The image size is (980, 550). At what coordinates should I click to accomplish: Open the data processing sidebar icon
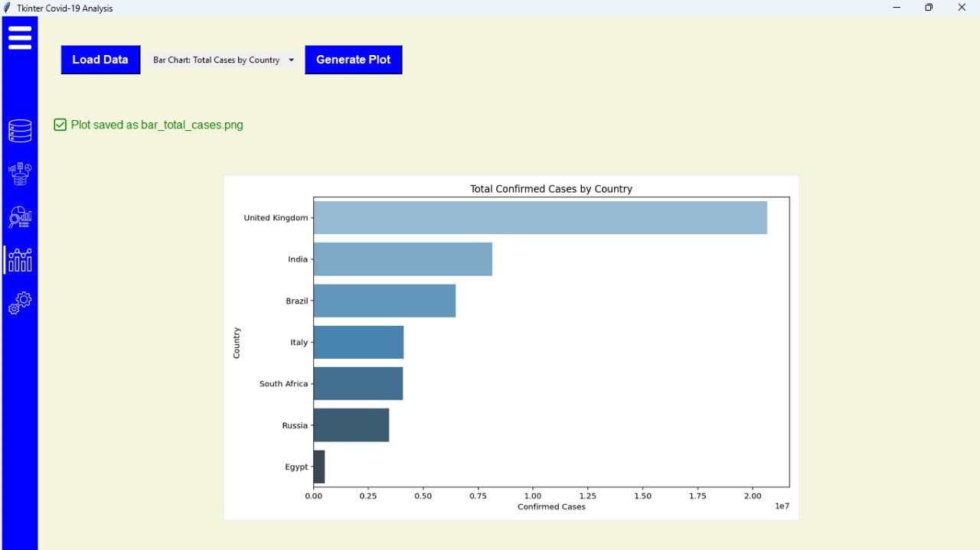point(20,174)
